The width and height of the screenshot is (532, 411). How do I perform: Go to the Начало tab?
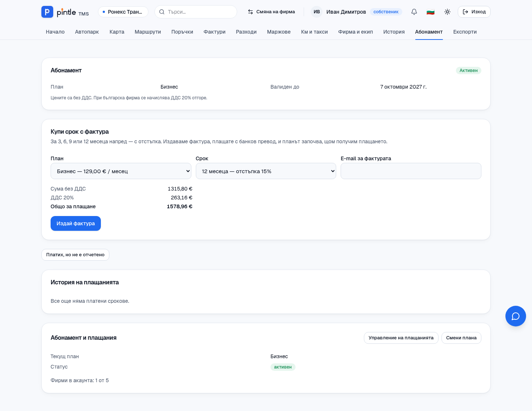[x=55, y=32]
